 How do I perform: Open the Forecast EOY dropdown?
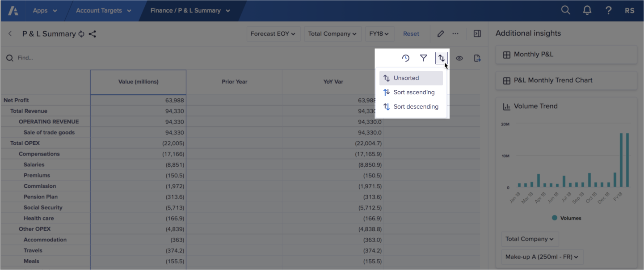click(274, 34)
